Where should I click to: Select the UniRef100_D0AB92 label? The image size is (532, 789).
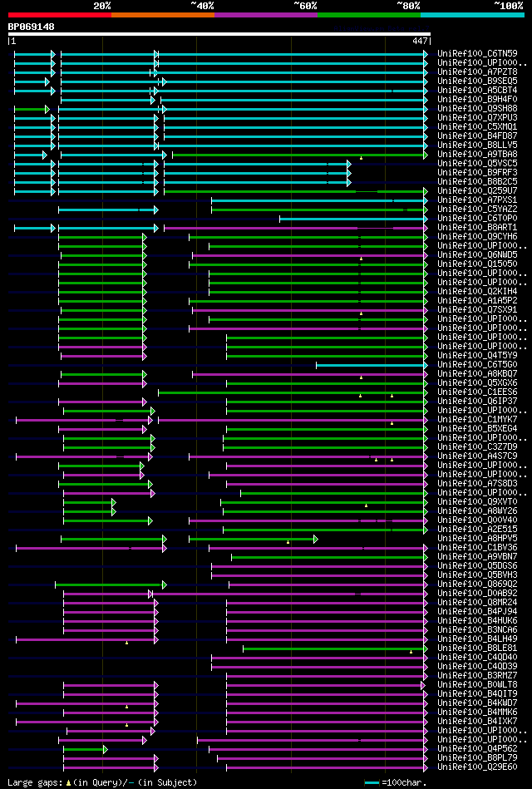pyautogui.click(x=477, y=594)
